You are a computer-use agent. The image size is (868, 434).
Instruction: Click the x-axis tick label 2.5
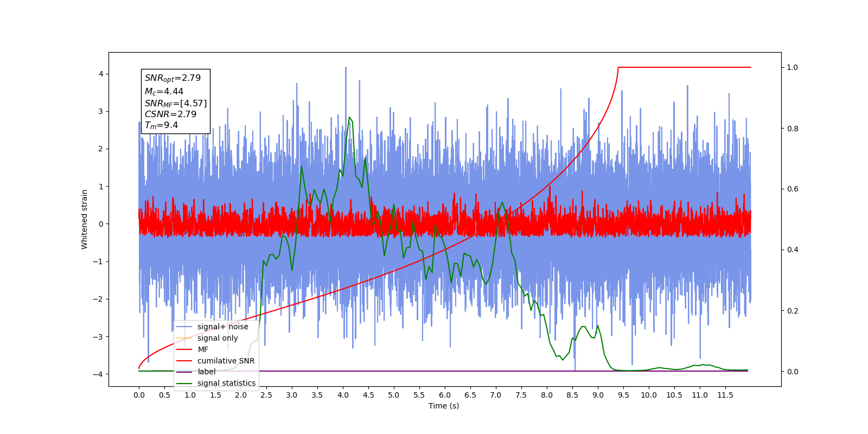(x=266, y=395)
